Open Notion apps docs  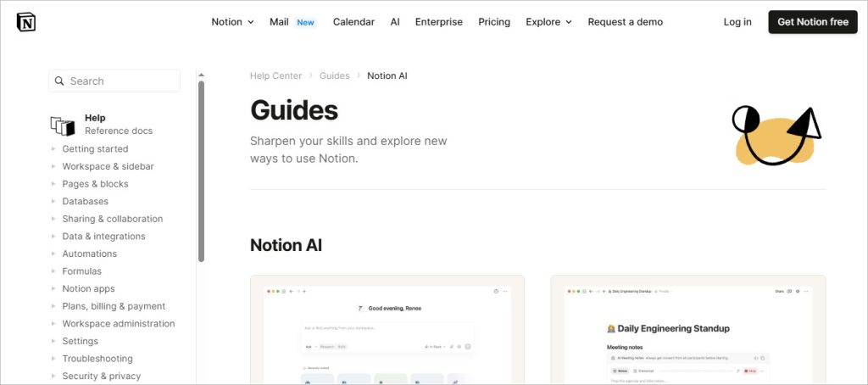(88, 288)
